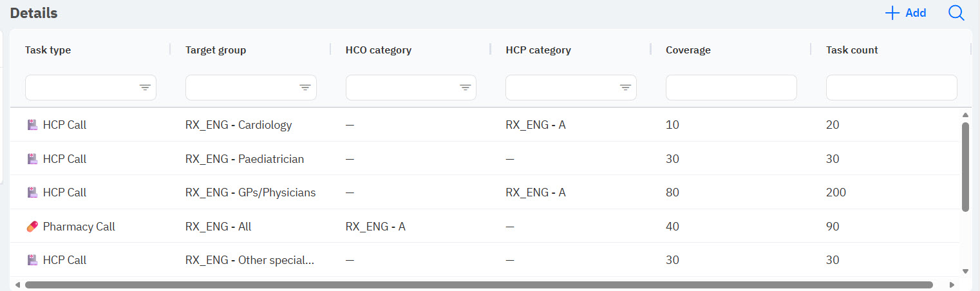980x291 pixels.
Task: Click the Pharmacy Call pill icon
Action: [32, 227]
